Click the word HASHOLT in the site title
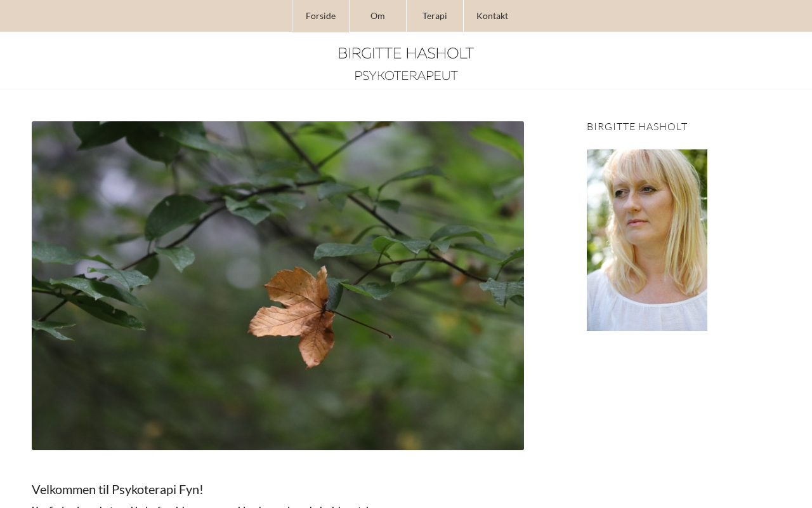The image size is (812, 508). (443, 53)
